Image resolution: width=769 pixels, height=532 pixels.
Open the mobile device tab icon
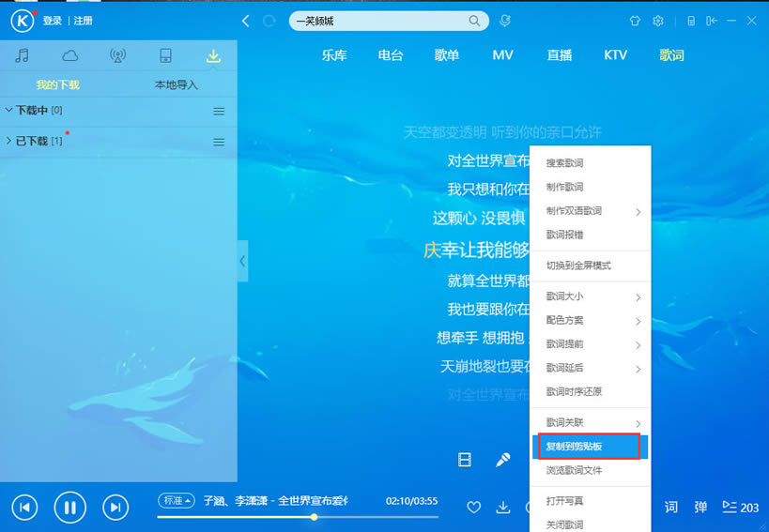click(x=166, y=55)
